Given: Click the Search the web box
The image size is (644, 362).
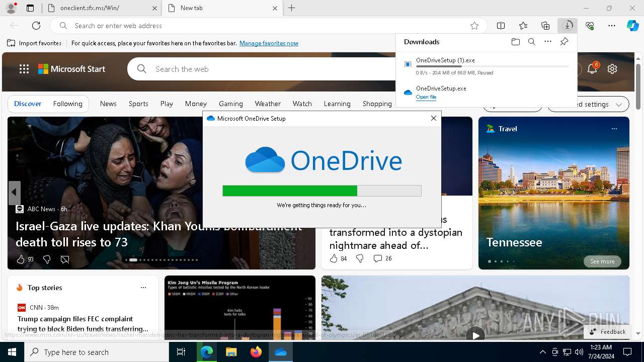Looking at the screenshot, I should [x=262, y=69].
